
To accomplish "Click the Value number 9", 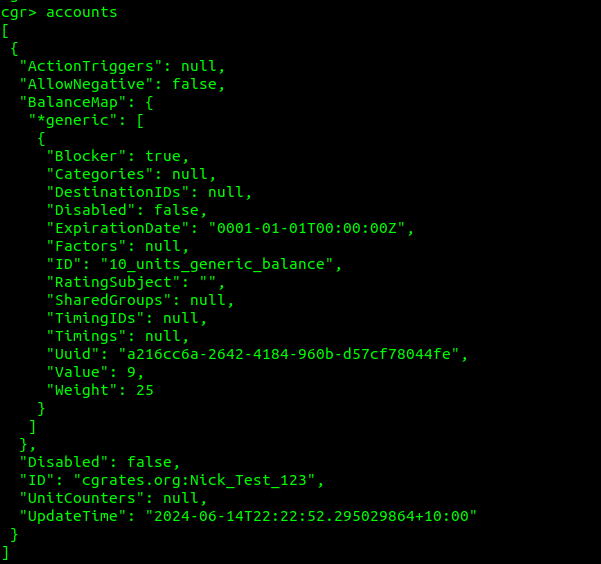I will pyautogui.click(x=131, y=372).
